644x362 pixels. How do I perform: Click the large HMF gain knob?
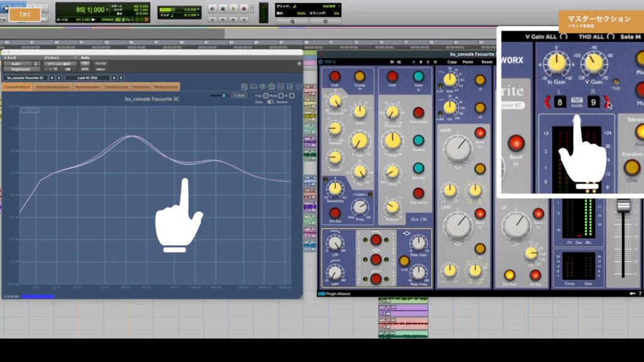click(458, 148)
